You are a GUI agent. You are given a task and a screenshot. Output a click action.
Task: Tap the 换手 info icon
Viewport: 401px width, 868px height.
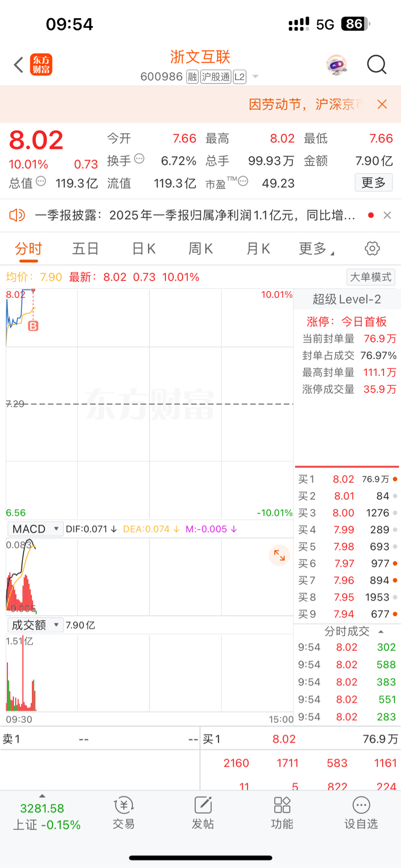tap(139, 159)
